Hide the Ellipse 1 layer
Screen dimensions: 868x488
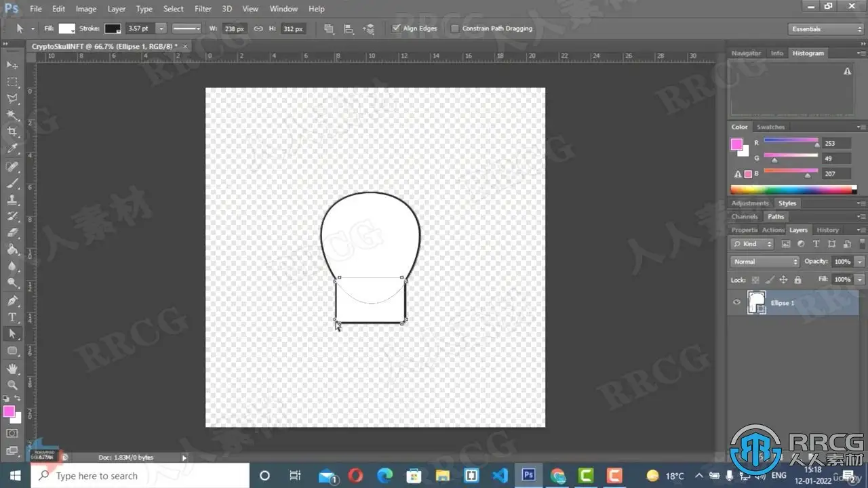[x=736, y=303]
